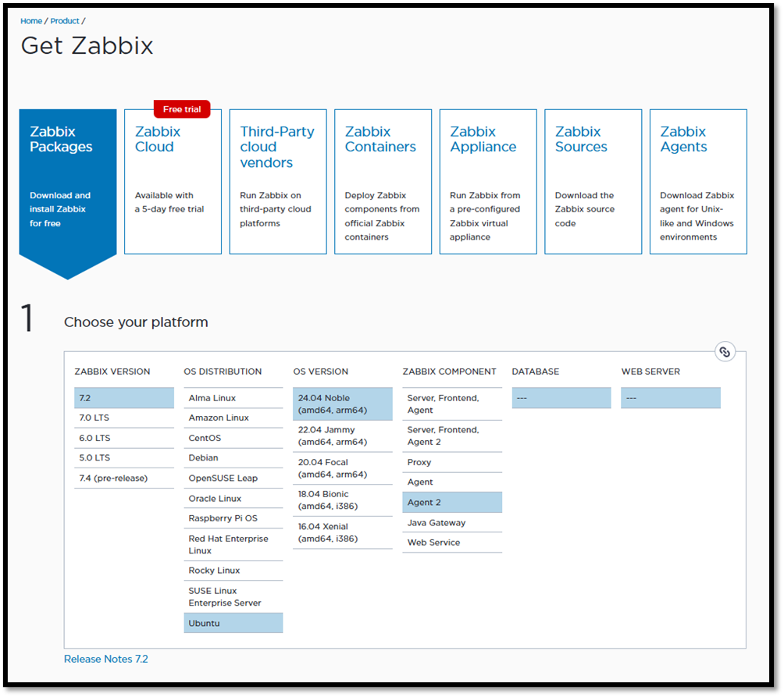Select Red Hat Enterprise Linux distribution
Image resolution: width=784 pixels, height=697 pixels.
point(233,545)
